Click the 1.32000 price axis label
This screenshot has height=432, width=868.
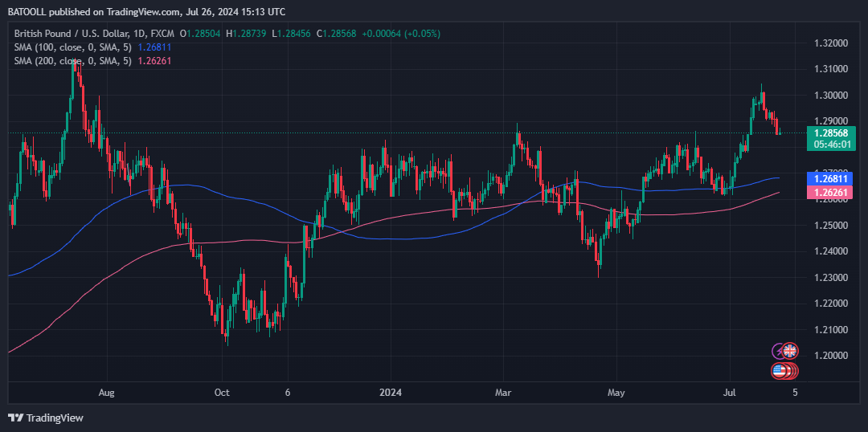click(831, 43)
